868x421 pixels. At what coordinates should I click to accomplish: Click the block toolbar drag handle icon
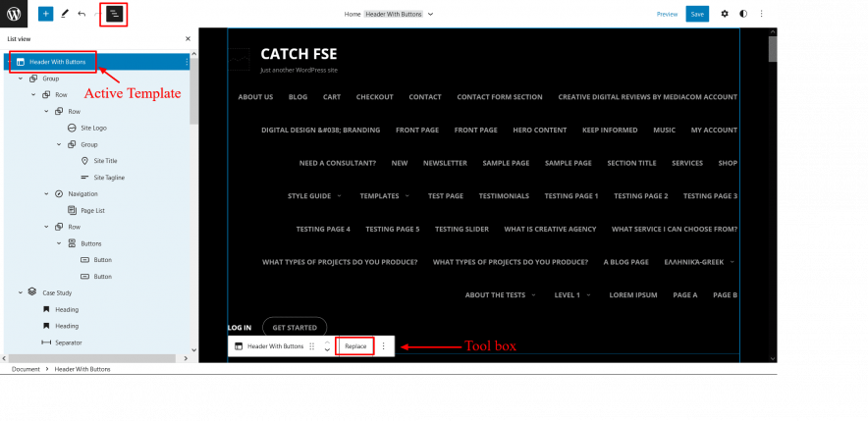(x=312, y=346)
